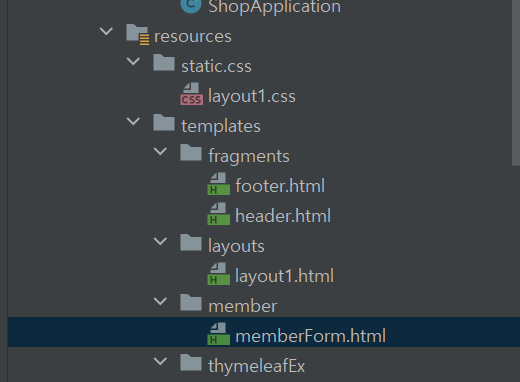Click the layout1.html file icon
The width and height of the screenshot is (520, 382).
click(x=219, y=274)
